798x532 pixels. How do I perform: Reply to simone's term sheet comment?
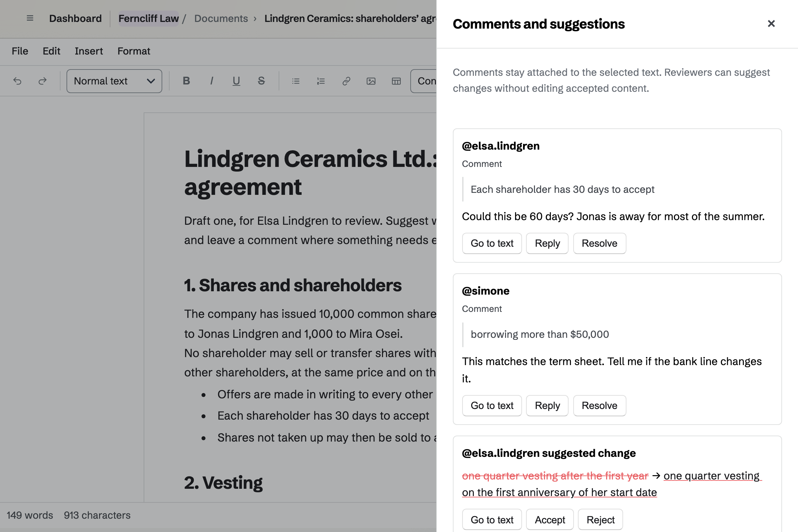pyautogui.click(x=547, y=405)
